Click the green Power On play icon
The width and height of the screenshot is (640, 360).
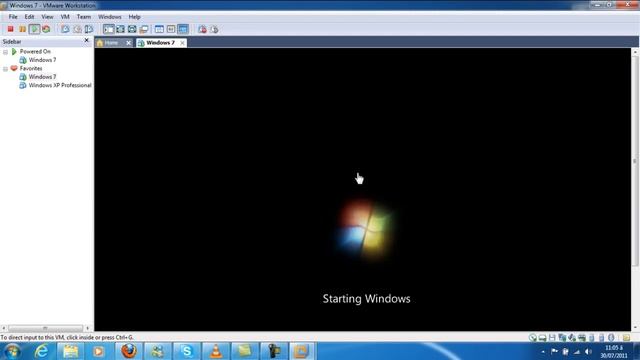click(x=34, y=29)
